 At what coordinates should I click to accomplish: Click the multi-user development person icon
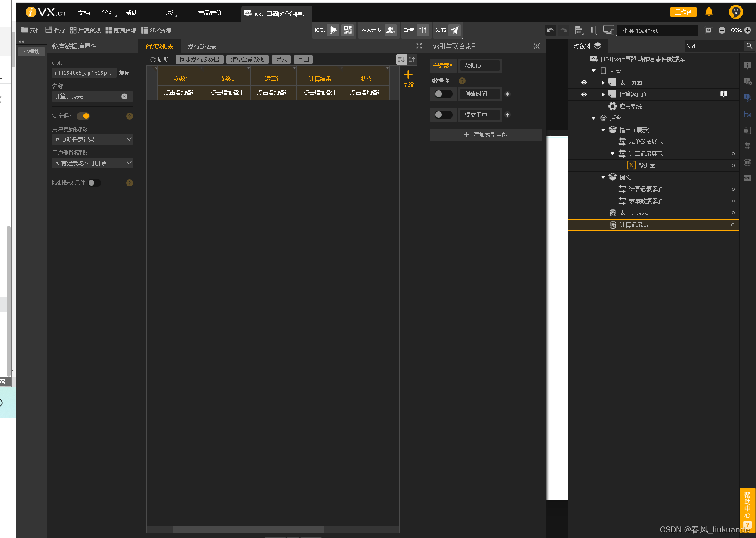[390, 30]
